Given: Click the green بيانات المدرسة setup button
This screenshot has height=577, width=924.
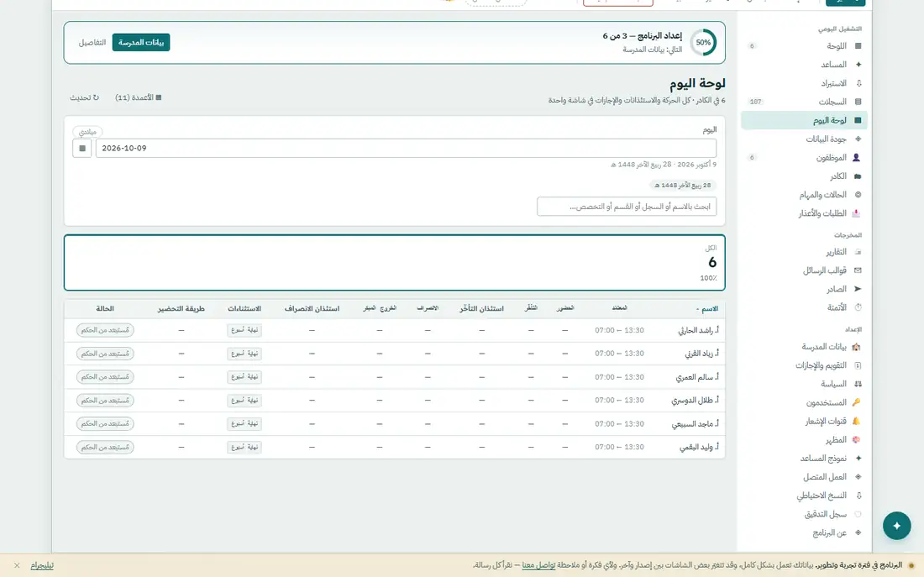Looking at the screenshot, I should (141, 43).
